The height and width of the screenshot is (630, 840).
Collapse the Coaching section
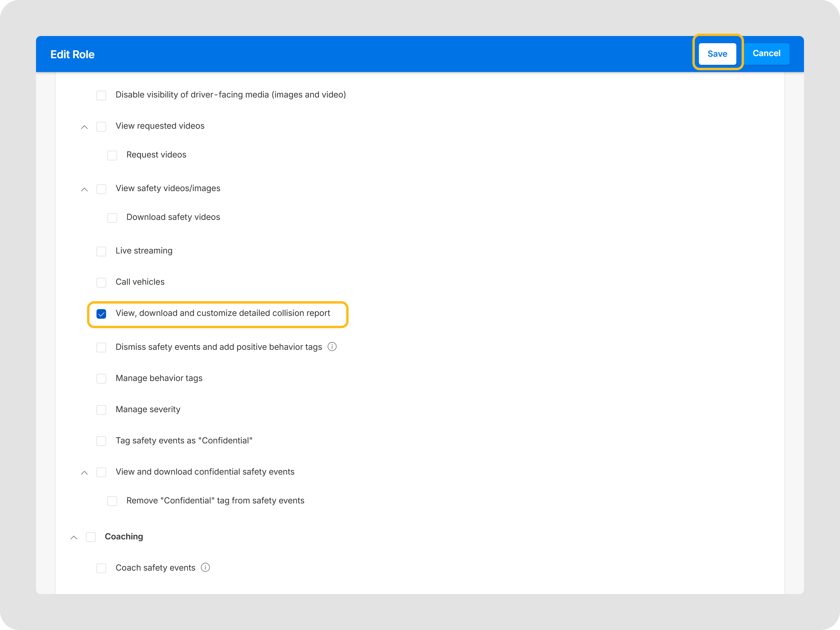(x=74, y=537)
